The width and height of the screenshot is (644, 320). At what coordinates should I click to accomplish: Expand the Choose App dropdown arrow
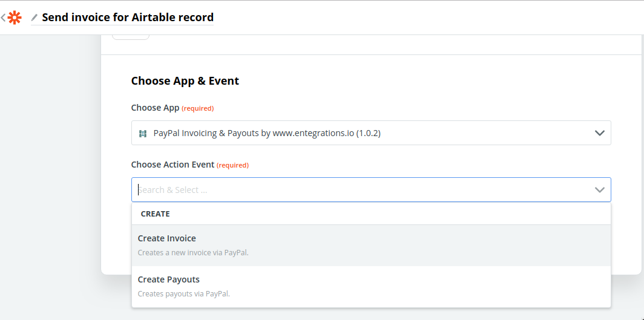600,133
